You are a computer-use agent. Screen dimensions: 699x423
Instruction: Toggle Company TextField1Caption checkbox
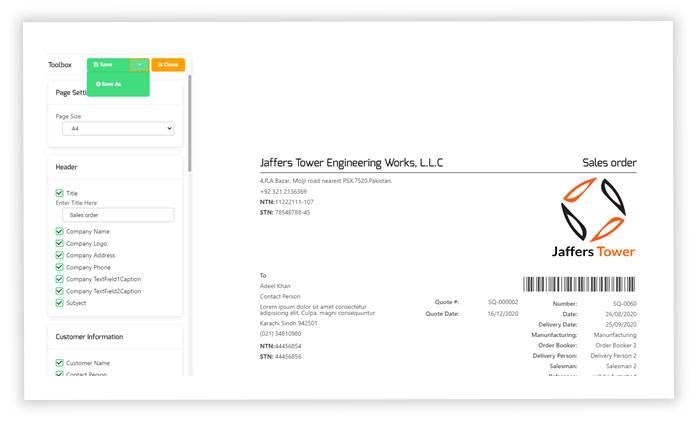tap(59, 279)
